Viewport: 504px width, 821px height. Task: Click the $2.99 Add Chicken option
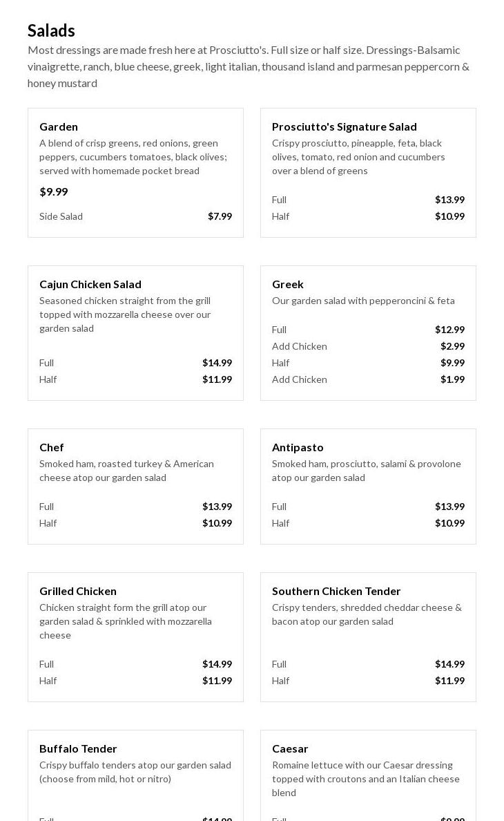pos(368,346)
